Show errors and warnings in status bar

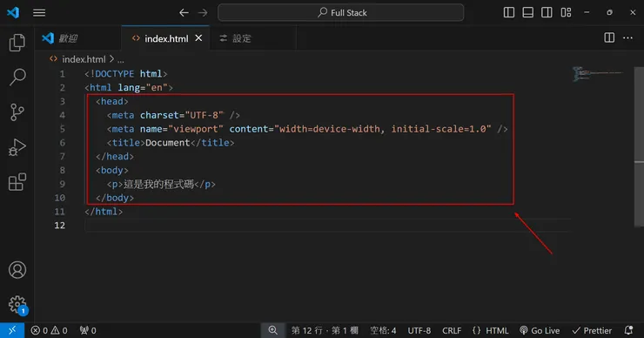(x=50, y=331)
